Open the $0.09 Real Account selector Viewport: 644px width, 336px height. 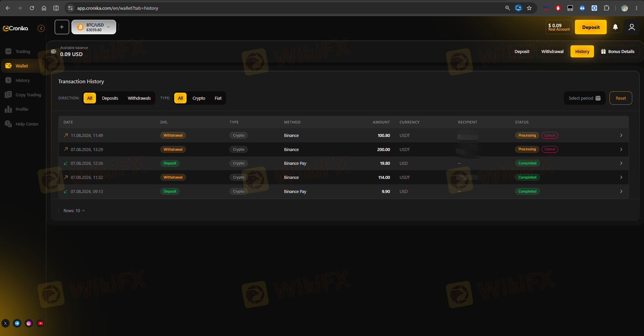click(559, 27)
